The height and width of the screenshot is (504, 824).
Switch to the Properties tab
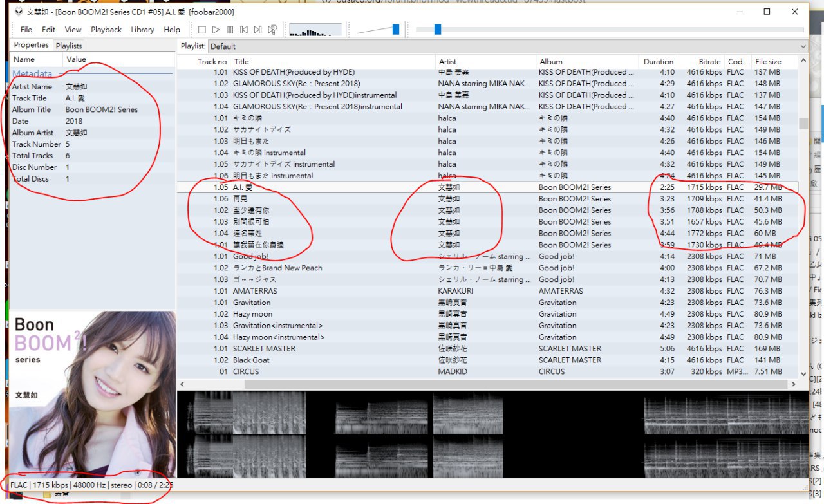[x=31, y=45]
